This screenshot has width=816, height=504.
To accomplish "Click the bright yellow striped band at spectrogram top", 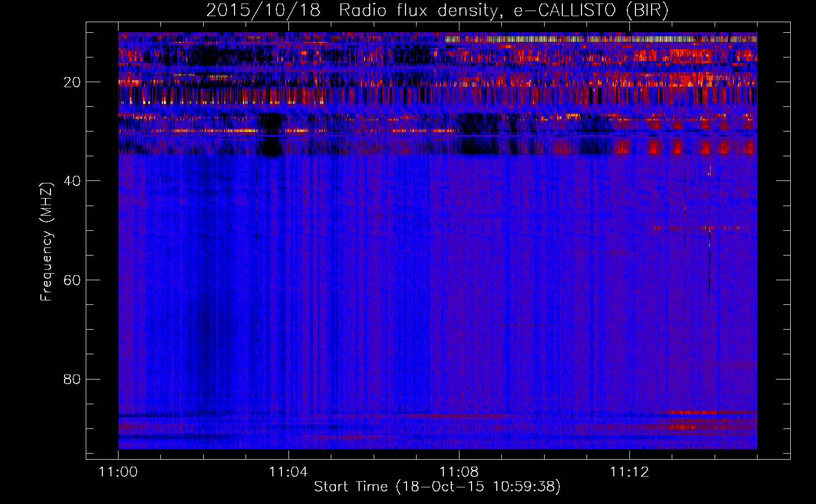I will 600,39.
